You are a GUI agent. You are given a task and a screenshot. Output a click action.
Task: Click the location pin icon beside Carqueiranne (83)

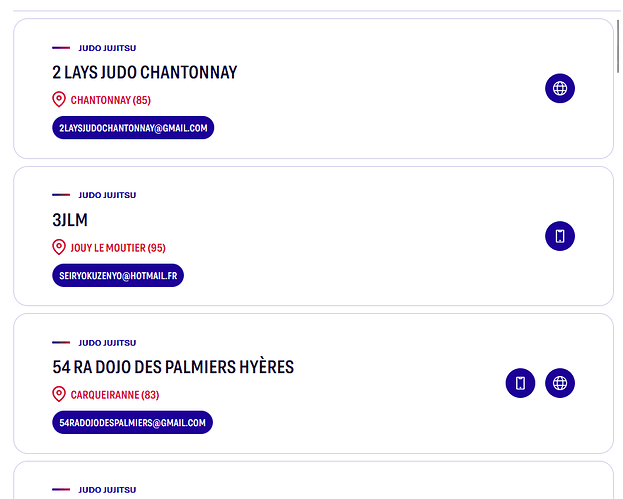(x=59, y=394)
